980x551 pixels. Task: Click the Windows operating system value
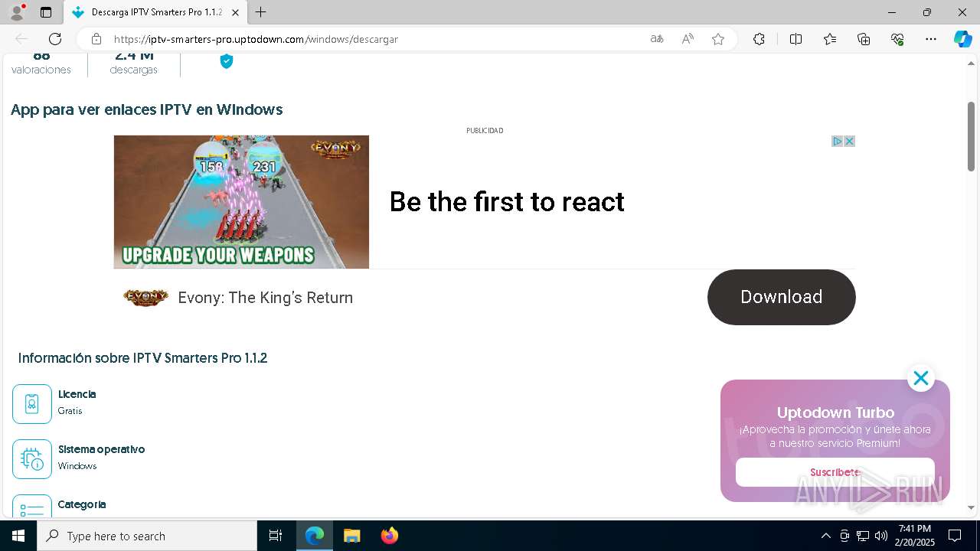click(77, 466)
